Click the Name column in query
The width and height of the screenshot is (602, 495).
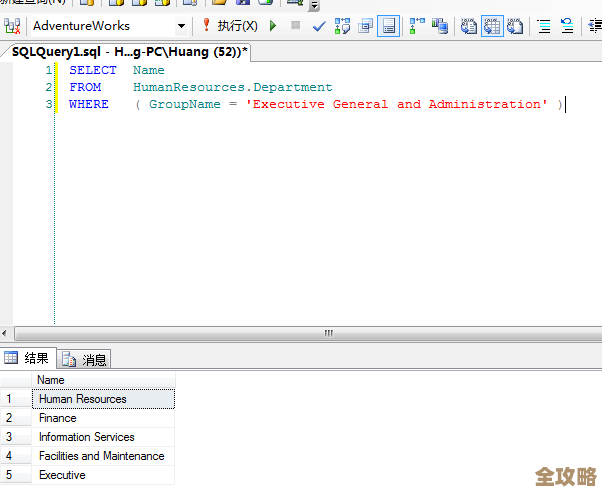[x=149, y=70]
